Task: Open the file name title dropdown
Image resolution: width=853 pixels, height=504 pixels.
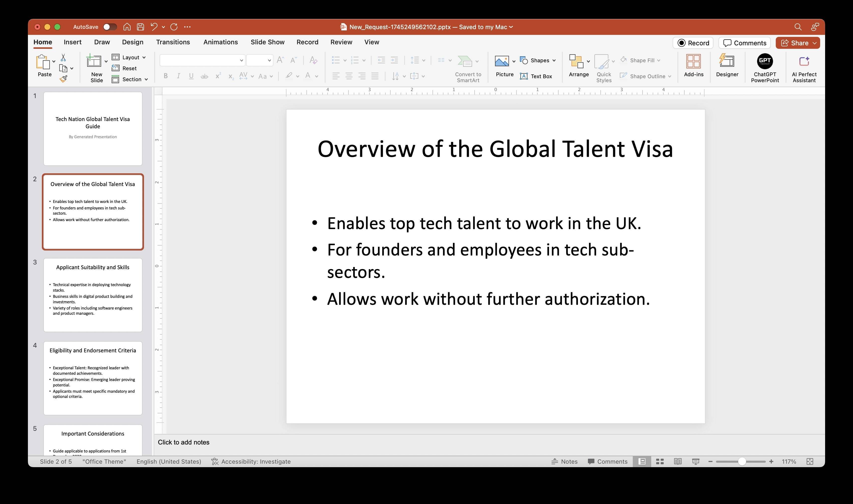Action: coord(511,27)
